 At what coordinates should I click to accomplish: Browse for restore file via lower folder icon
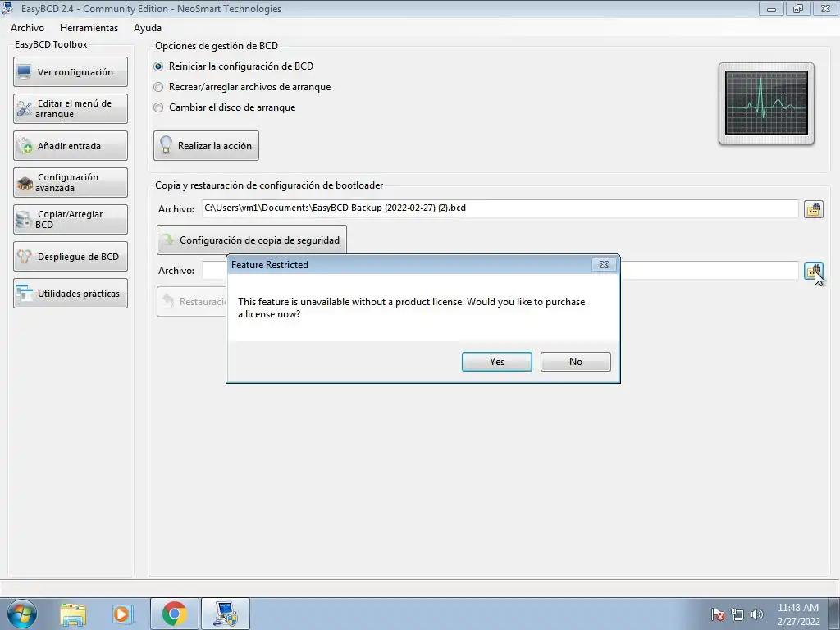click(814, 271)
